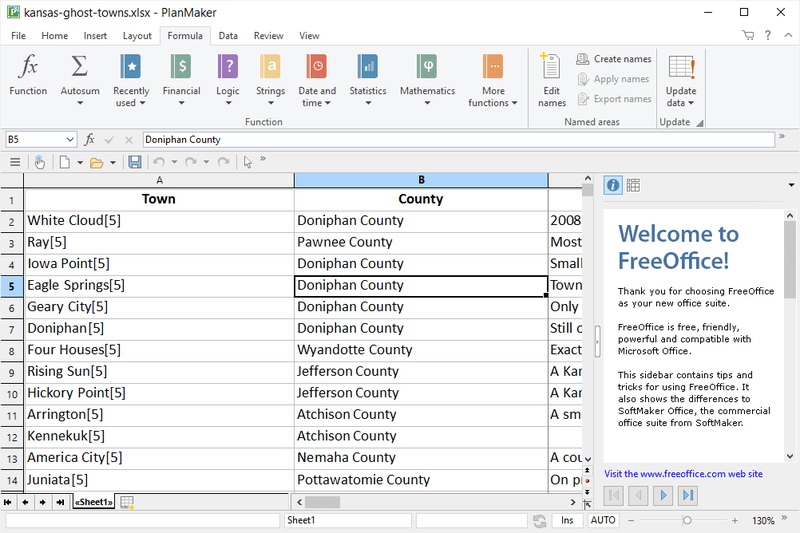Expand the sidebar options dropdown arrow
Screen dimensions: 800x533
tap(791, 185)
